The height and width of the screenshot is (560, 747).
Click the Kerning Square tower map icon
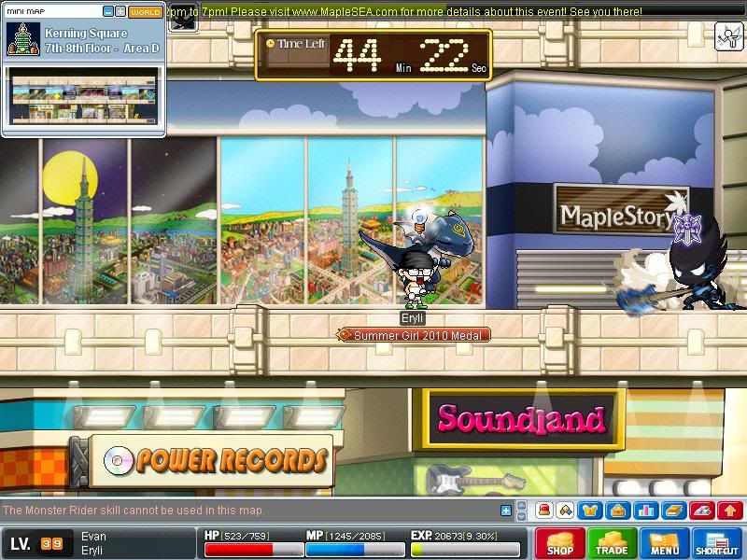23,39
